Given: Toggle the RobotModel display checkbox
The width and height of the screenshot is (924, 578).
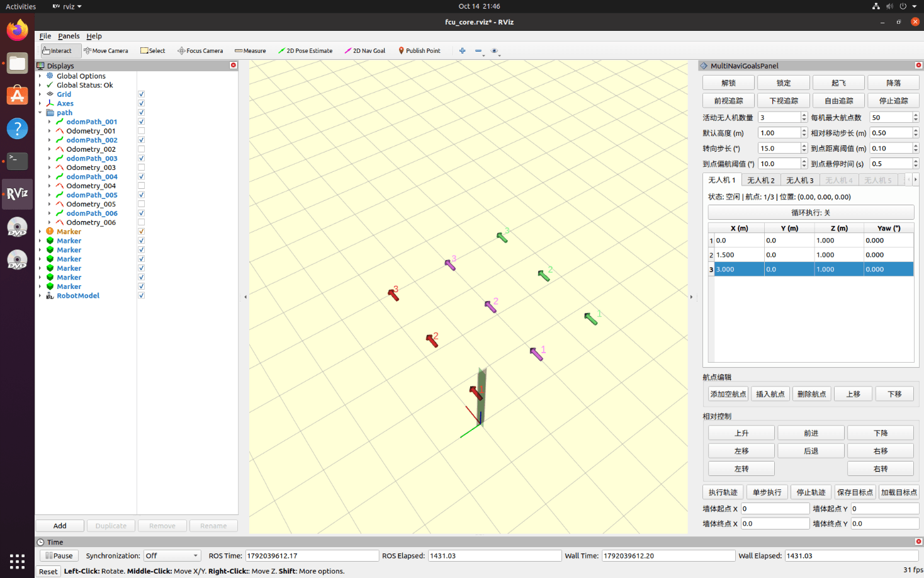Looking at the screenshot, I should pyautogui.click(x=142, y=295).
